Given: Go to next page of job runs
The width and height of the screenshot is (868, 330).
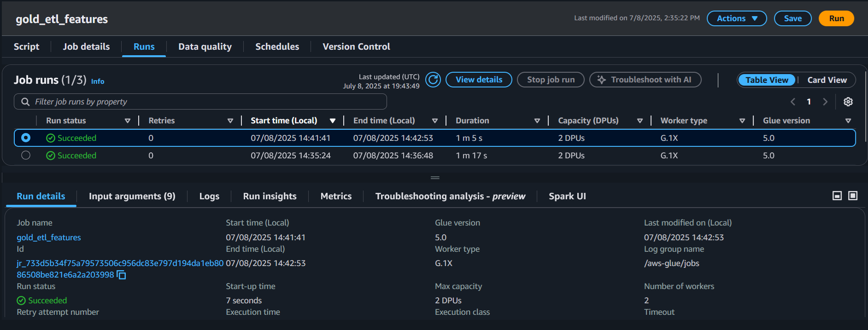Looking at the screenshot, I should 825,102.
